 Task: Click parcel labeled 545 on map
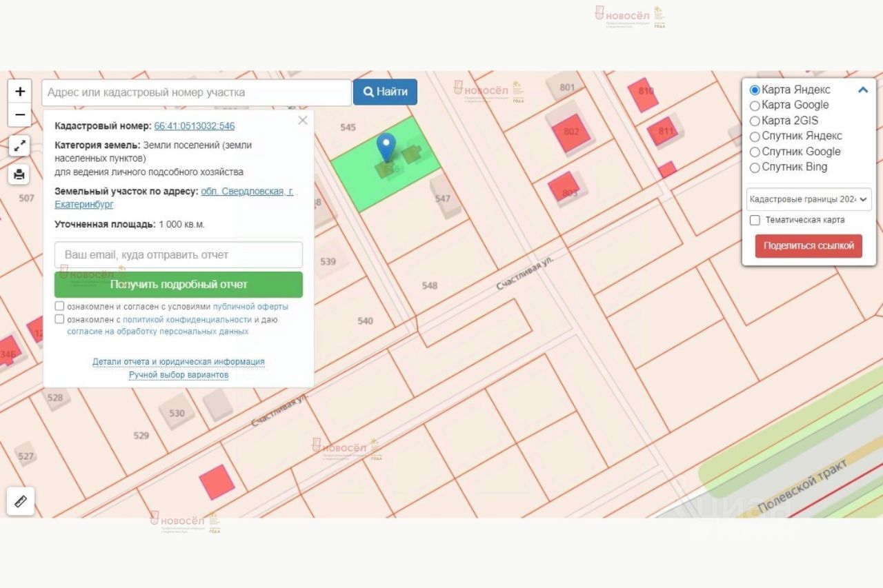[348, 128]
